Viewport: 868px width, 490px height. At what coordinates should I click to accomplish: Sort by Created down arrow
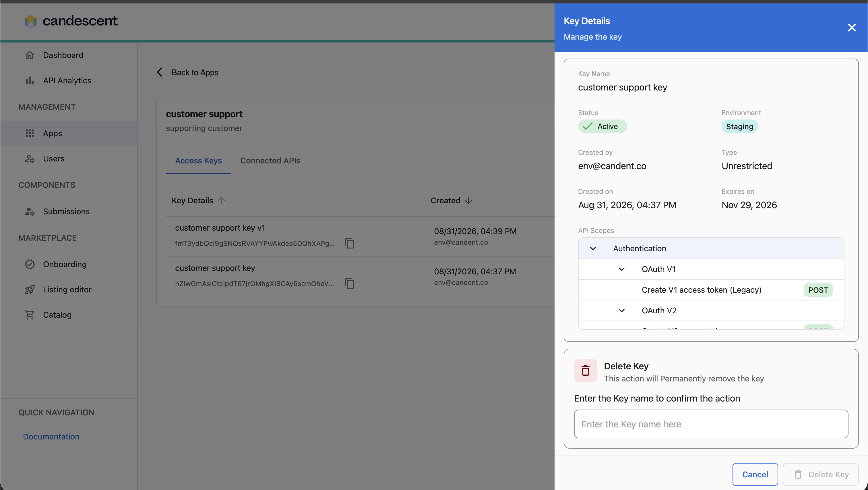[468, 200]
